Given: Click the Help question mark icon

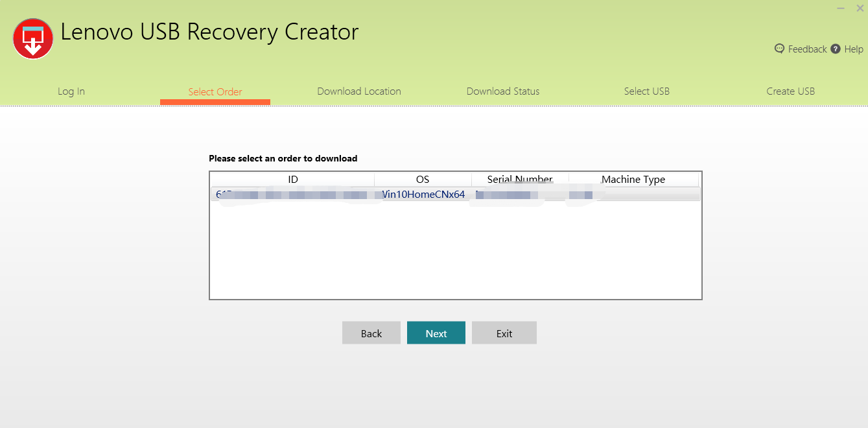Looking at the screenshot, I should coord(836,49).
